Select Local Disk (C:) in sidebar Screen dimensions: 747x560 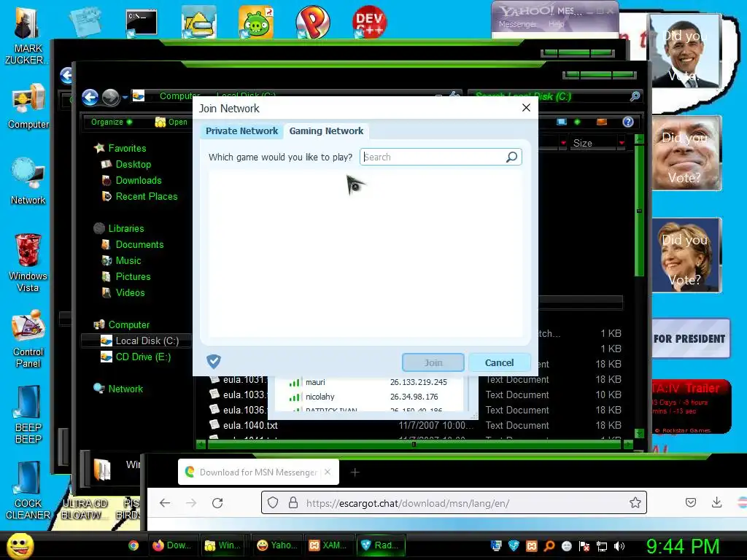pyautogui.click(x=147, y=341)
